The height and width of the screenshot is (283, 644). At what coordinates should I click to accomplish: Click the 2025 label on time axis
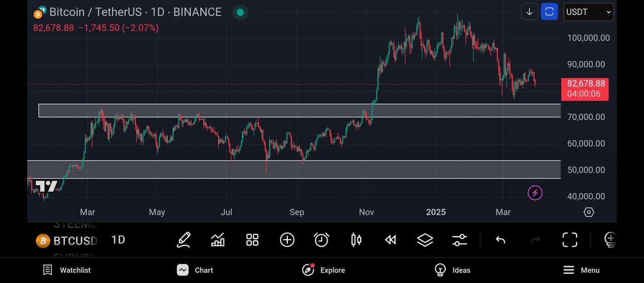[x=436, y=212]
